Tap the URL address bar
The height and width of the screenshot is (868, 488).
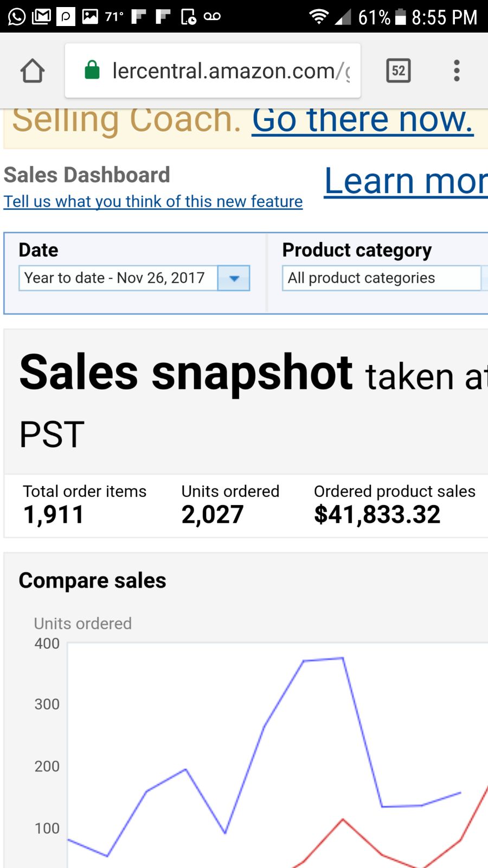pos(230,71)
